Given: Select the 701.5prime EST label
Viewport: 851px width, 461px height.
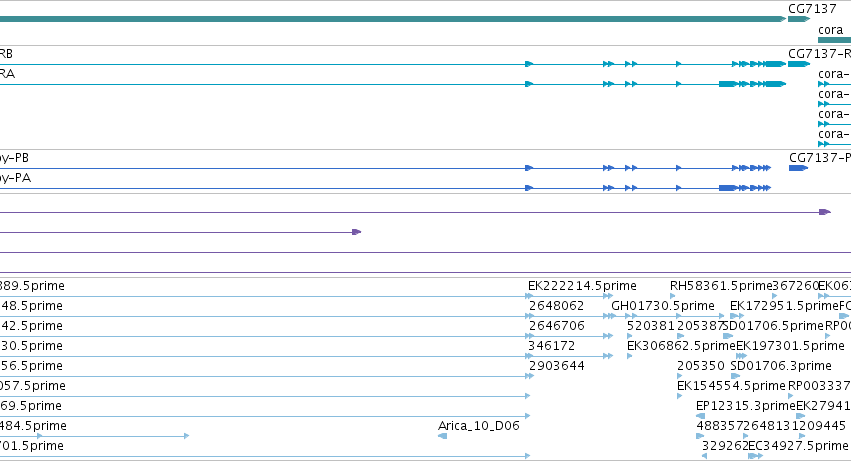Looking at the screenshot, I should (32, 446).
